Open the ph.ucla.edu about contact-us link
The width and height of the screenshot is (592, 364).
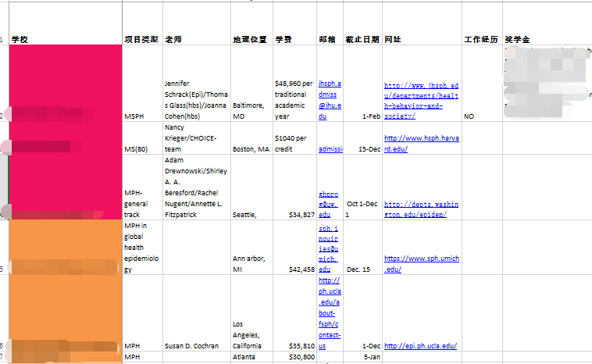coord(330,313)
